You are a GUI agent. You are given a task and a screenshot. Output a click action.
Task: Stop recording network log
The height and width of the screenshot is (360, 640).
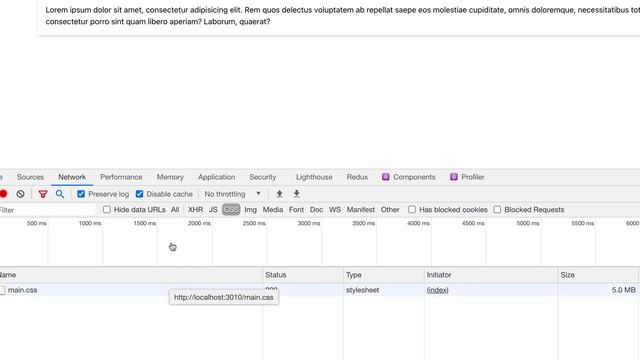tap(3, 194)
